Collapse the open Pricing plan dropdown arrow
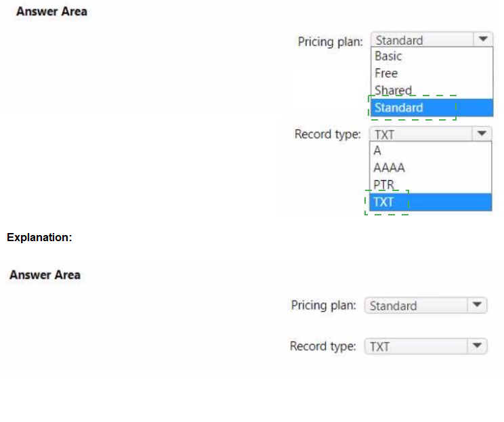The width and height of the screenshot is (504, 422). (482, 40)
